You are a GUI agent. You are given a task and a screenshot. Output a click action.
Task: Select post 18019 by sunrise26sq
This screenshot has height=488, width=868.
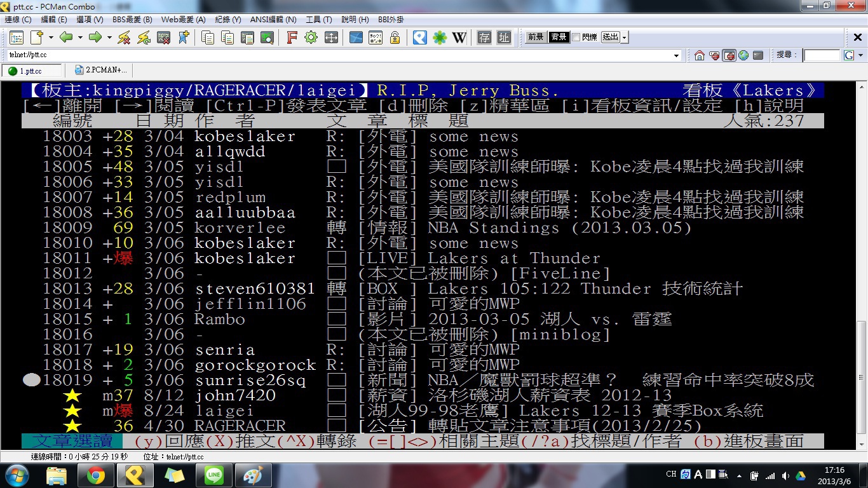[423, 381]
